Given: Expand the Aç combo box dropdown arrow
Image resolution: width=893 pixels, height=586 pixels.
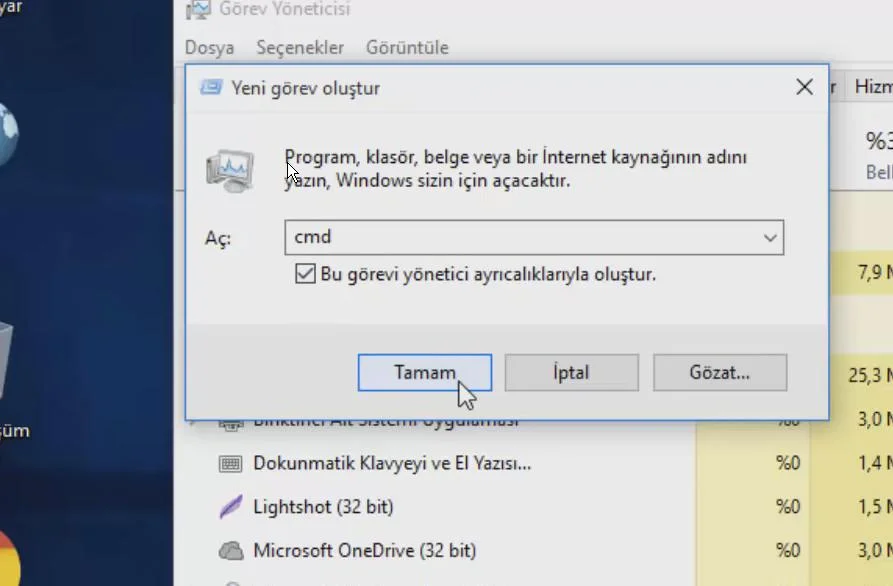Looking at the screenshot, I should point(770,238).
